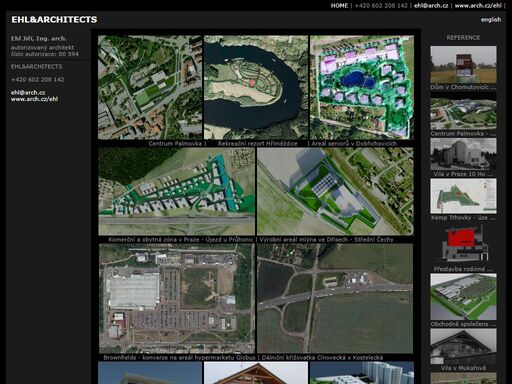
Task: Switch site language to english
Action: coord(491,20)
